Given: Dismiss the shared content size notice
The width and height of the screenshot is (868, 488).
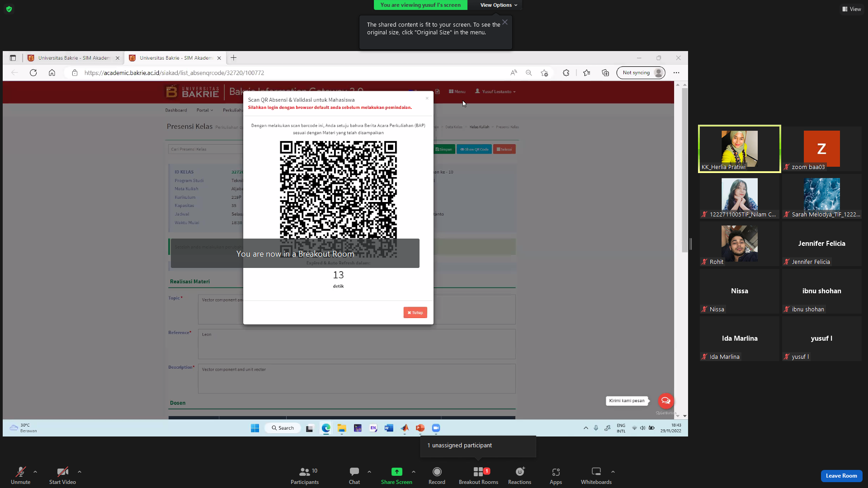Looking at the screenshot, I should click(505, 22).
